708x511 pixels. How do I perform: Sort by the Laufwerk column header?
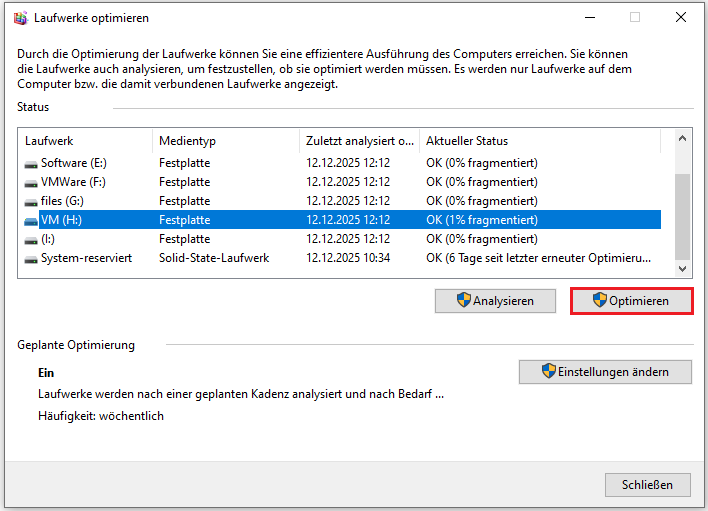pos(85,141)
